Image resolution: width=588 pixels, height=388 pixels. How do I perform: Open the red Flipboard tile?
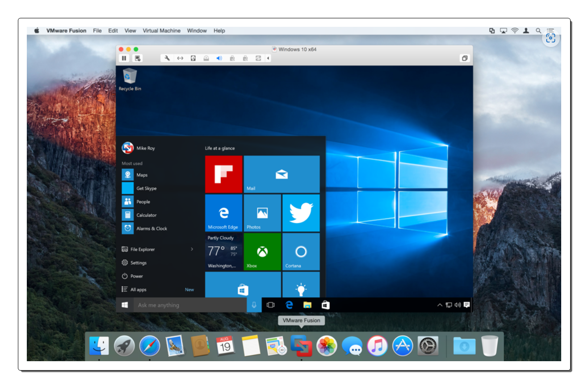(x=224, y=174)
